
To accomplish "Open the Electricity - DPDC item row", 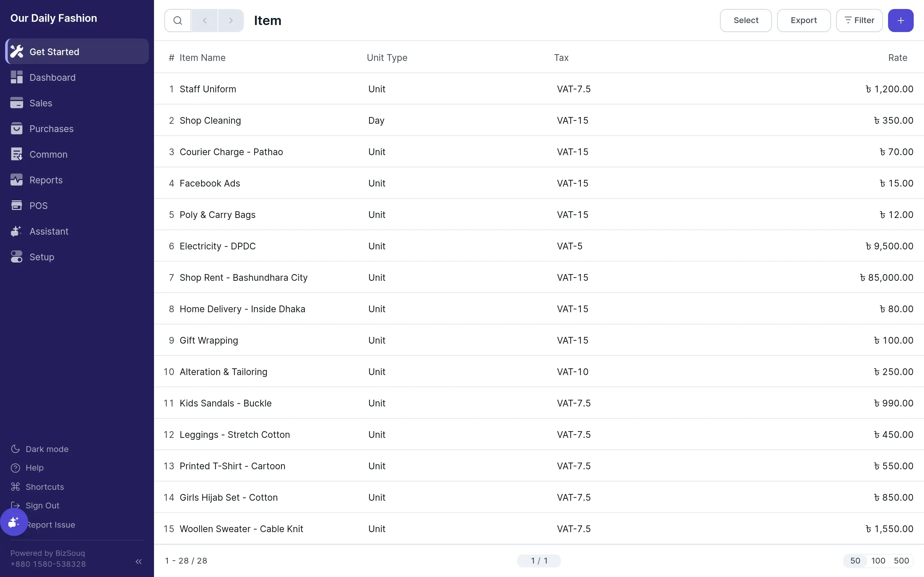I will point(539,246).
